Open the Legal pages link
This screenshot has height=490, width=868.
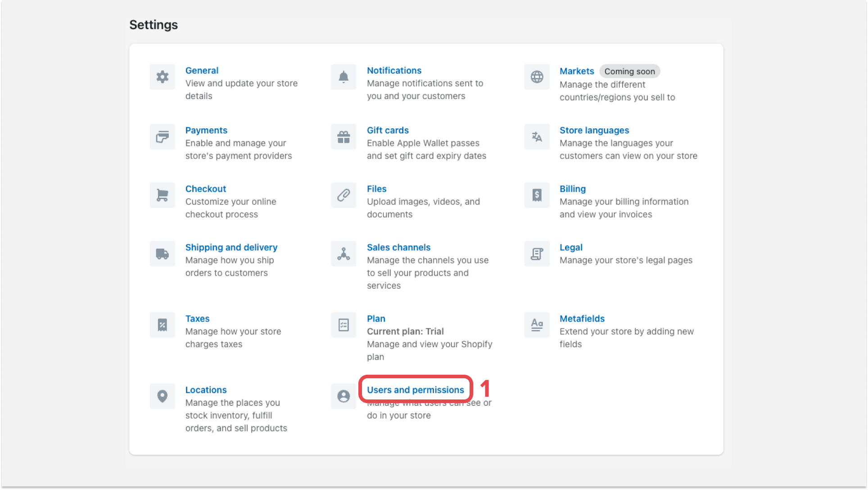[571, 247]
